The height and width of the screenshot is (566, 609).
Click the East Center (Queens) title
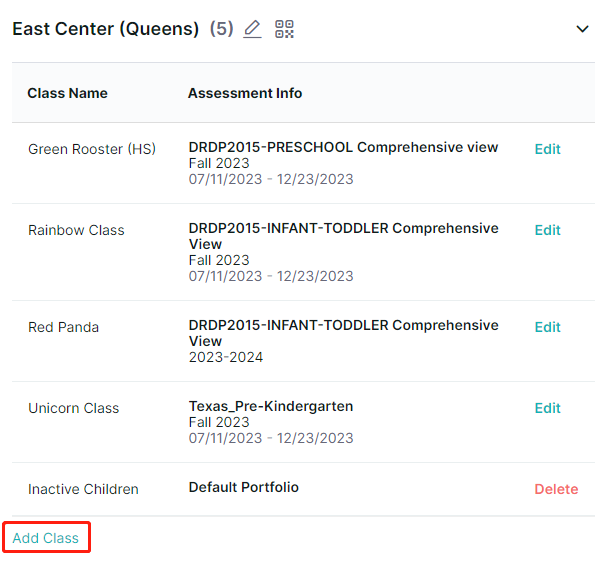point(106,29)
